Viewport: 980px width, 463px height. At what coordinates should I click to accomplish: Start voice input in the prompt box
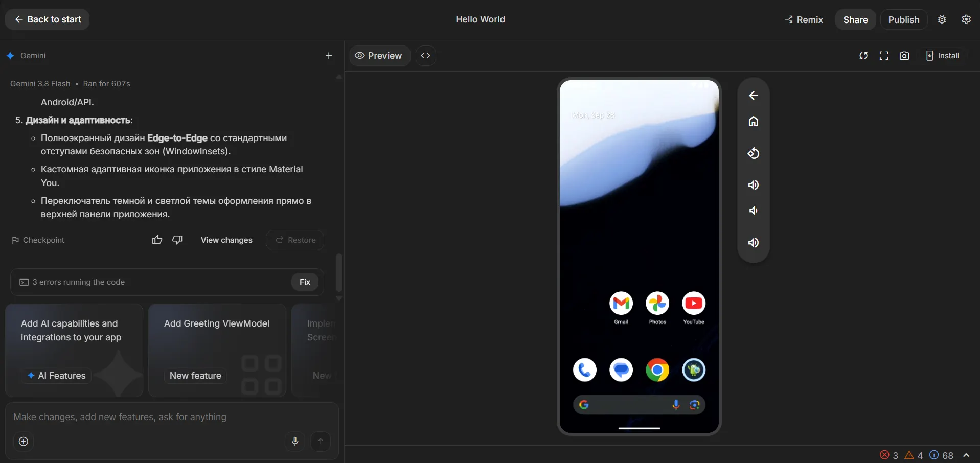[x=295, y=442]
